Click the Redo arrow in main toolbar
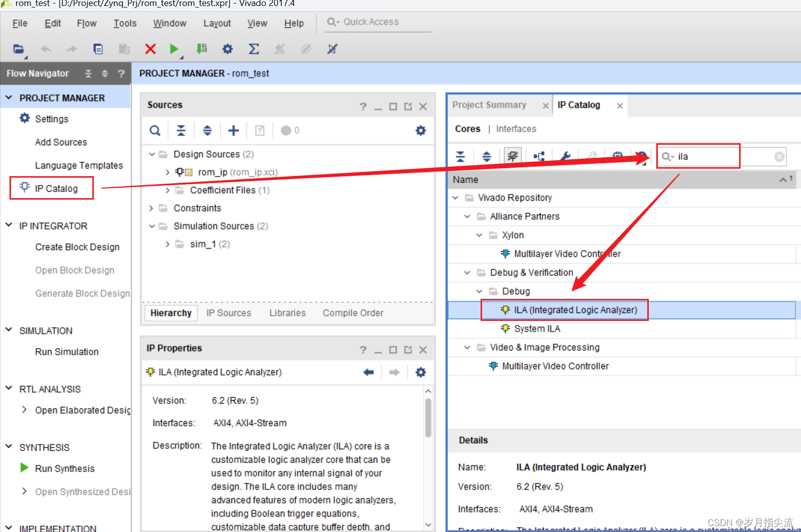Screen dimensions: 801x532 pyautogui.click(x=72, y=49)
